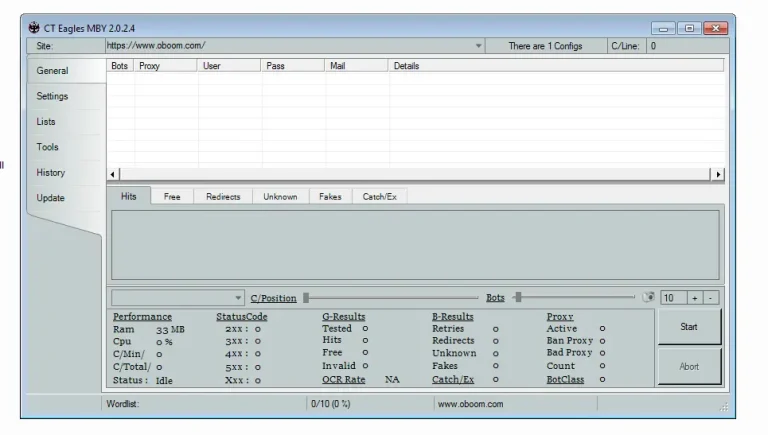The height and width of the screenshot is (435, 768).
Task: Sort by the Proxy column header
Action: 165,66
